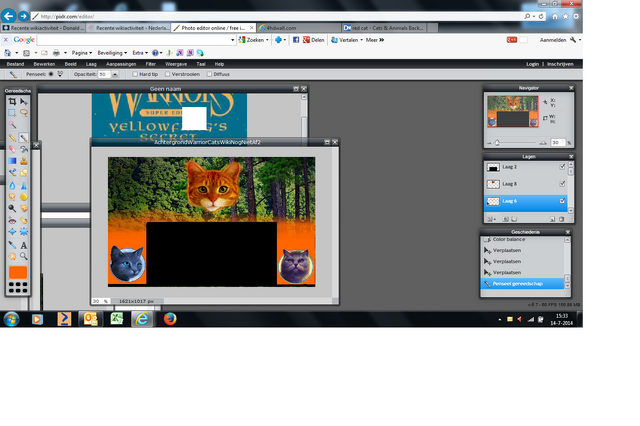Click the Login link
The width and height of the screenshot is (640, 426).
point(532,64)
